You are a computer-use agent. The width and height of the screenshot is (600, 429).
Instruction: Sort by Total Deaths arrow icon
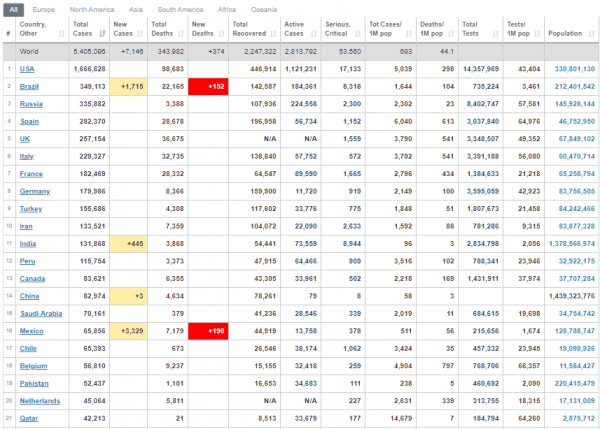pyautogui.click(x=181, y=34)
